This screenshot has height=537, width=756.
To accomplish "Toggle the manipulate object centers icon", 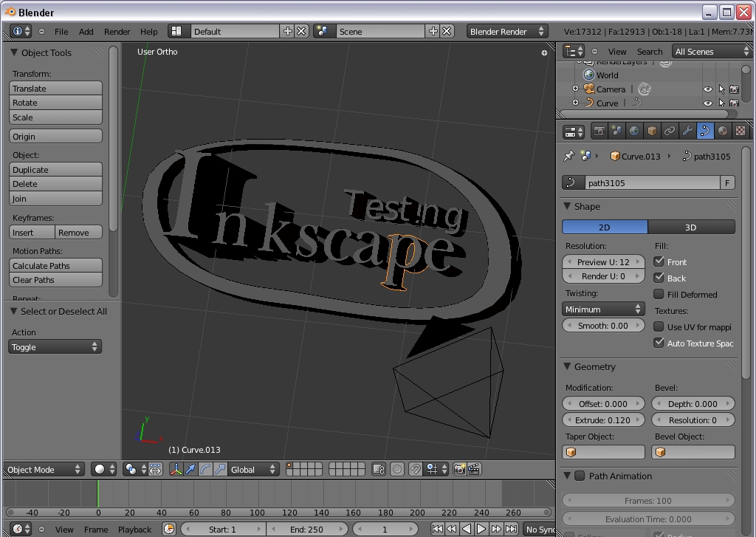I will [x=155, y=470].
